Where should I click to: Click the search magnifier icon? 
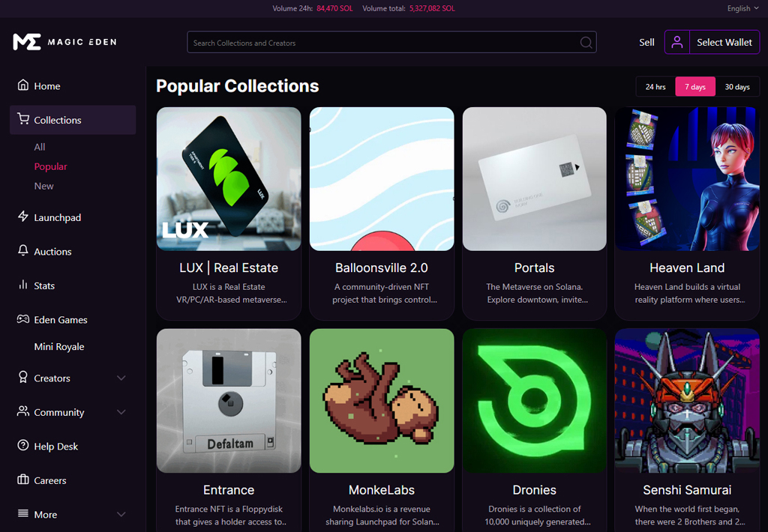pos(586,43)
